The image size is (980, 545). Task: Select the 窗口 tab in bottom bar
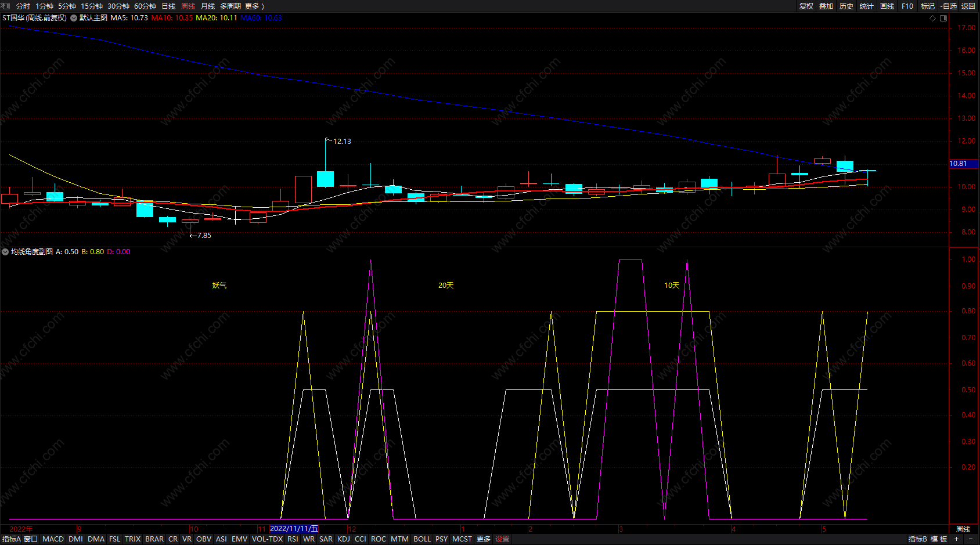31,539
